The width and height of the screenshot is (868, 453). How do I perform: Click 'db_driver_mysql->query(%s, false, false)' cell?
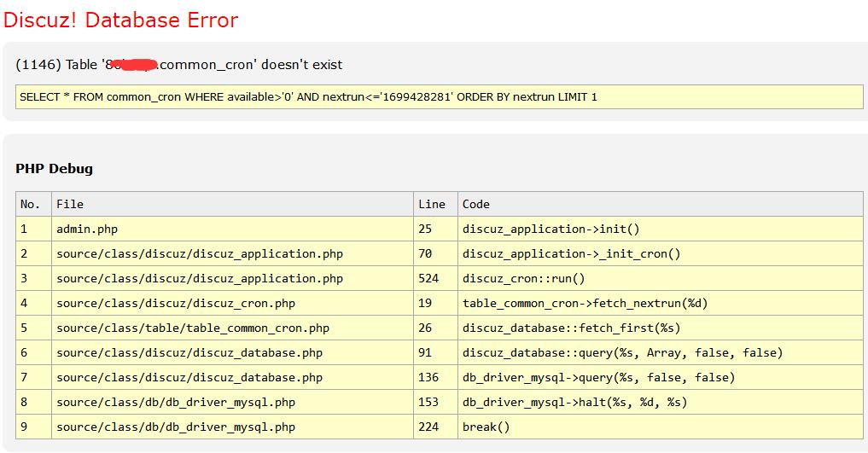tap(661, 378)
